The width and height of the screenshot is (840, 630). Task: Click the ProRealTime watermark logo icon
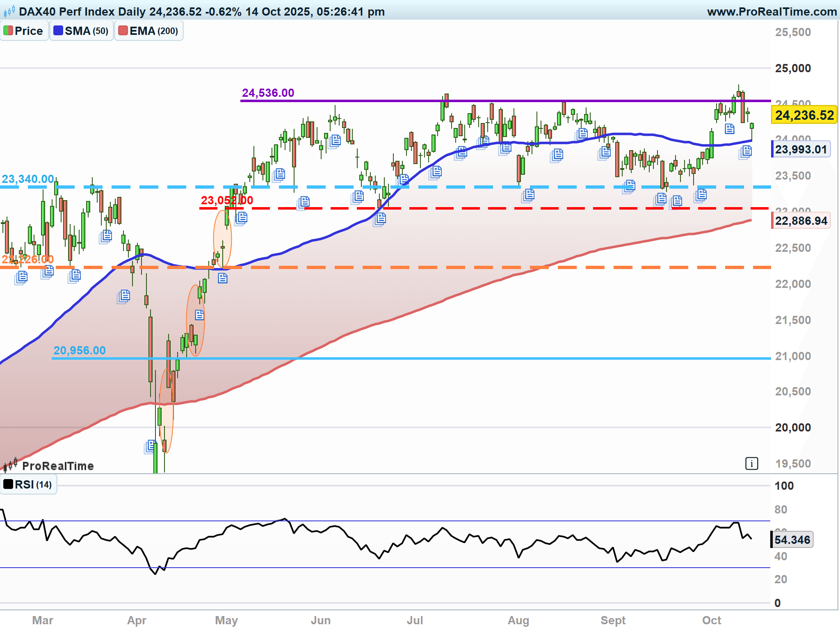[10, 466]
